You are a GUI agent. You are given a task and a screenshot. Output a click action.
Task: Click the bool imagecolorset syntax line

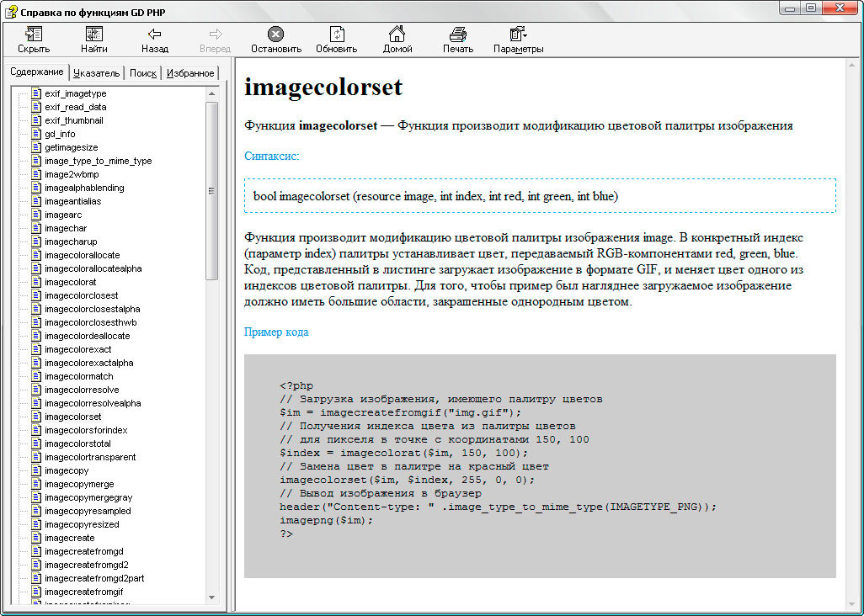coord(435,196)
